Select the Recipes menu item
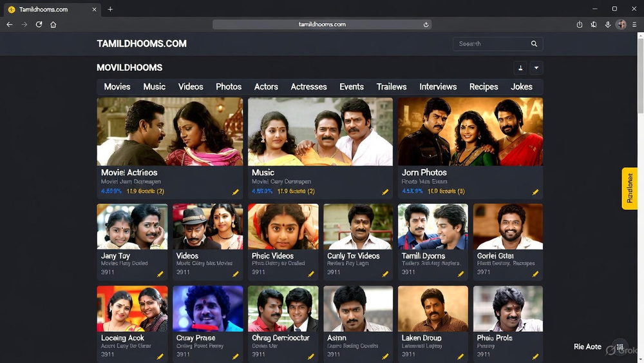The height and width of the screenshot is (363, 644). [x=484, y=86]
